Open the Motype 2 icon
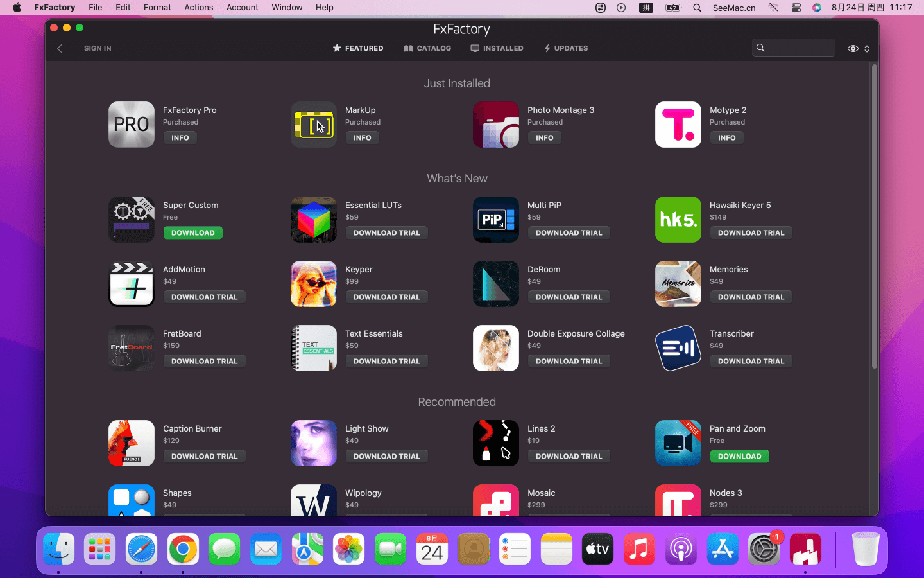924x578 pixels. tap(678, 125)
